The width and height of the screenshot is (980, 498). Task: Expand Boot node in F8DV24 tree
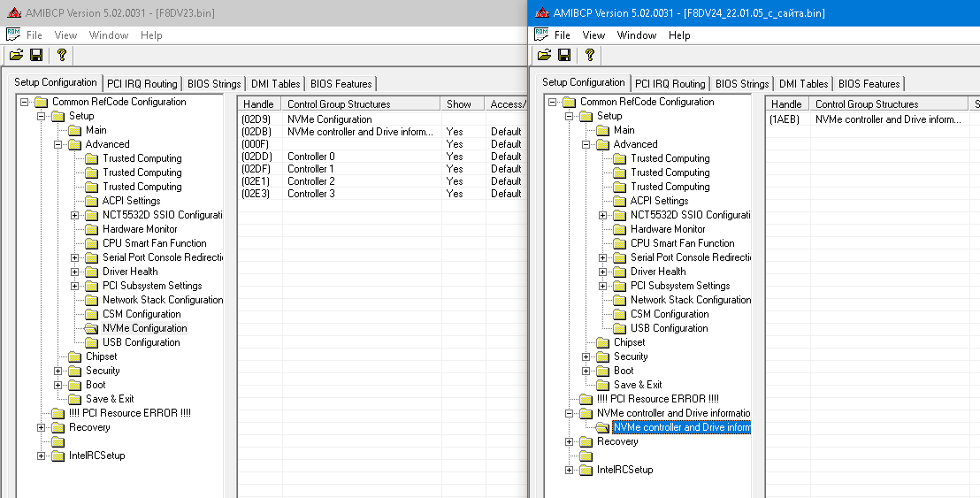tap(586, 371)
